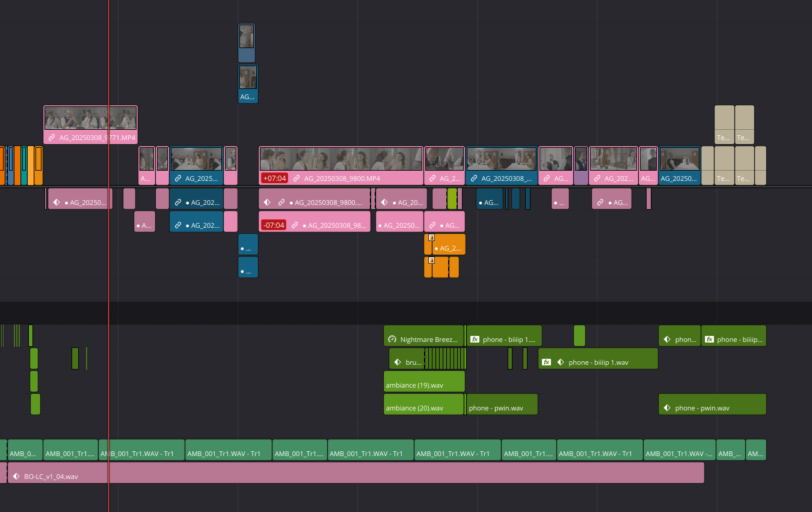Click fx badge on far-right phone - biiiip clip
This screenshot has height=512, width=812.
pos(709,340)
